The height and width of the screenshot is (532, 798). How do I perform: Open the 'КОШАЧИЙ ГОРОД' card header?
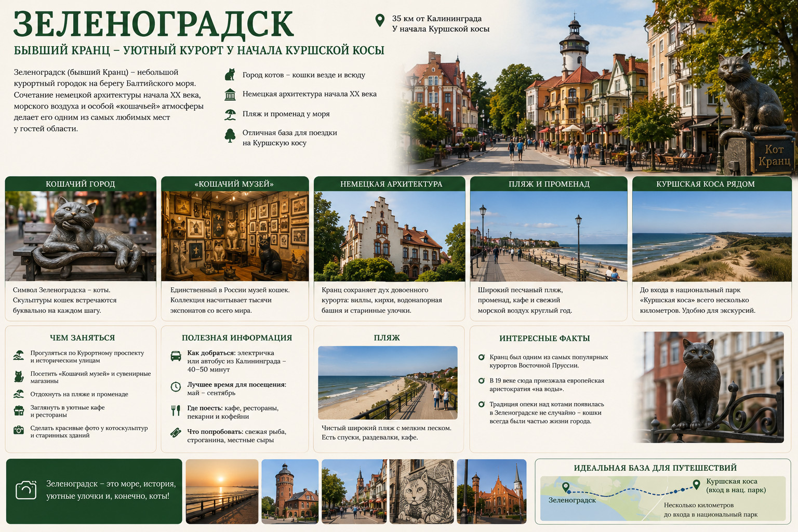(x=81, y=184)
